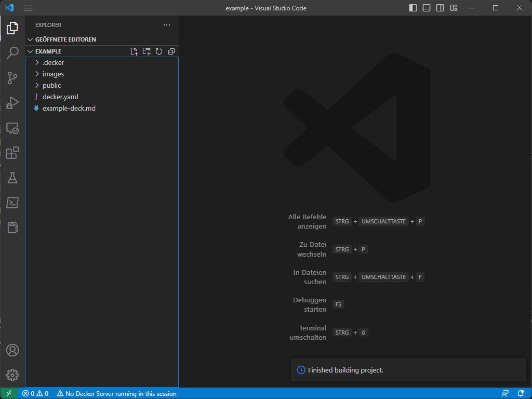Select the Run and Debug icon
Image resolution: width=532 pixels, height=399 pixels.
pos(12,103)
